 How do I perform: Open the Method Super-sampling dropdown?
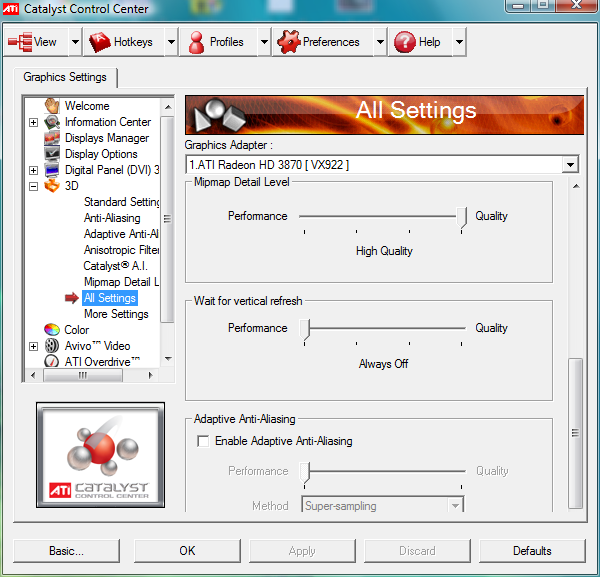click(x=455, y=506)
